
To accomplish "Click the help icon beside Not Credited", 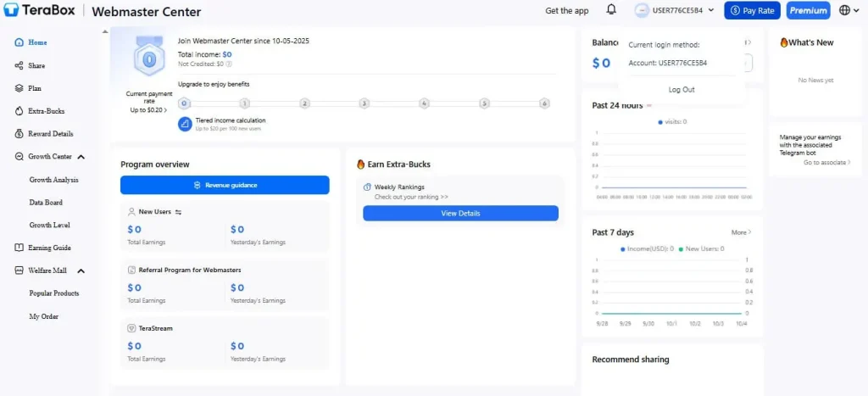I will click(229, 64).
